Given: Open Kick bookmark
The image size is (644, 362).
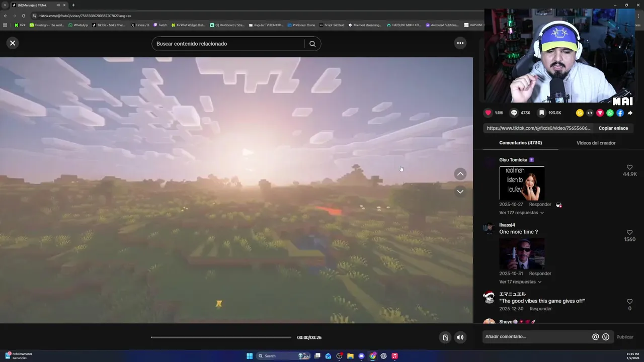Looking at the screenshot, I should pyautogui.click(x=20, y=25).
